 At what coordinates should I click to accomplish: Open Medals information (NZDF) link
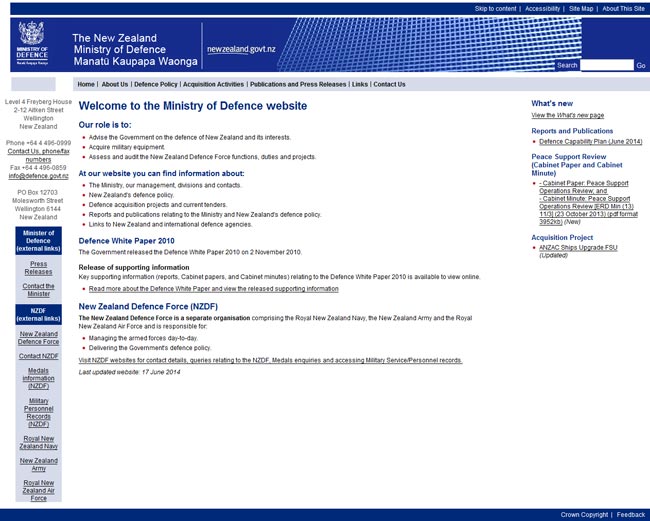[x=39, y=378]
